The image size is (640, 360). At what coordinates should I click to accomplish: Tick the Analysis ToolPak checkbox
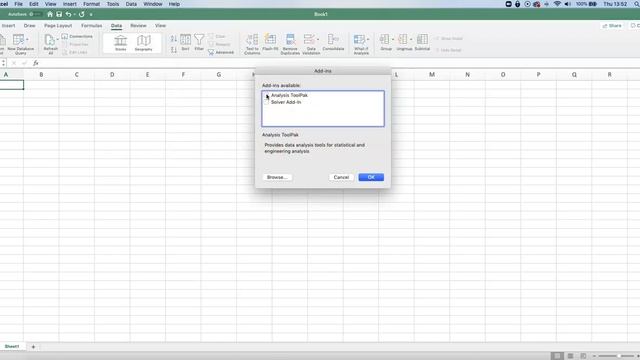click(x=267, y=96)
